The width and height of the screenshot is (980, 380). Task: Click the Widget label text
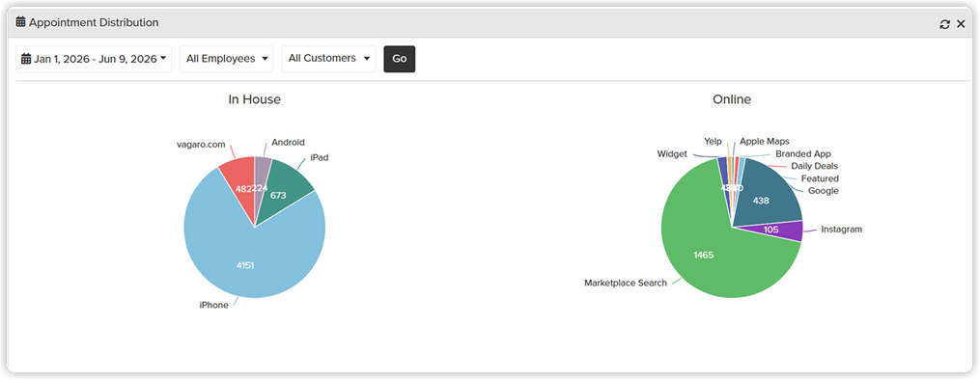pos(672,154)
